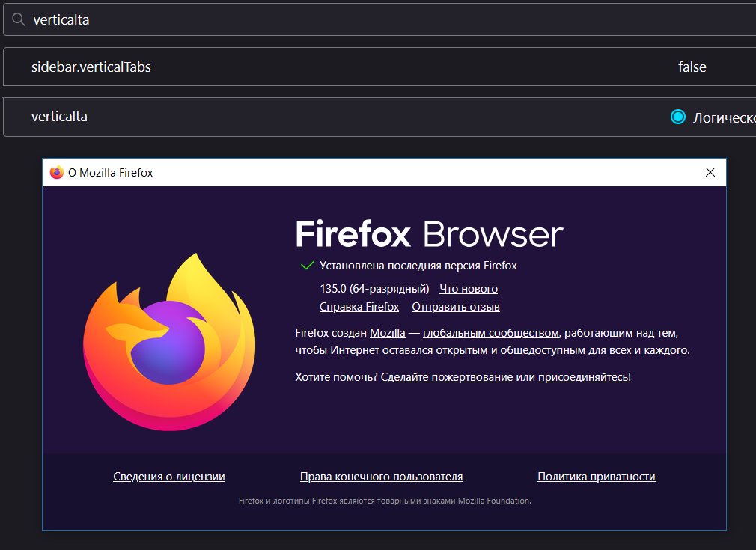
Task: Click the green update checkmark icon
Action: click(x=307, y=266)
